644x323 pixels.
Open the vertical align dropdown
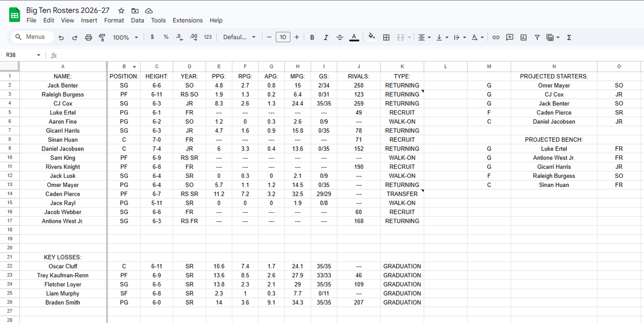click(x=442, y=38)
